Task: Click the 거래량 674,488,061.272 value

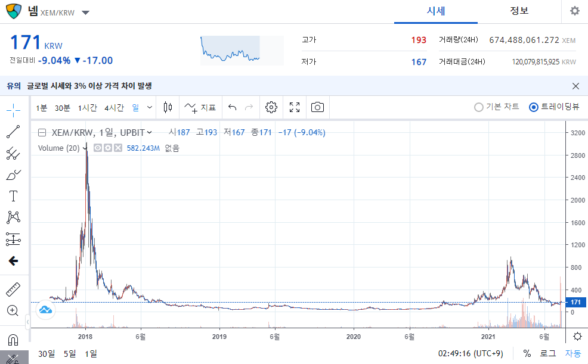Action: (524, 40)
